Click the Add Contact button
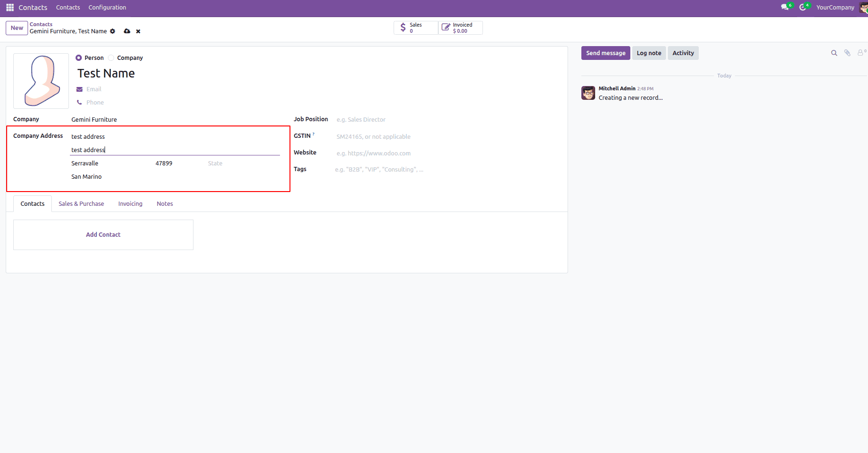 coord(103,235)
